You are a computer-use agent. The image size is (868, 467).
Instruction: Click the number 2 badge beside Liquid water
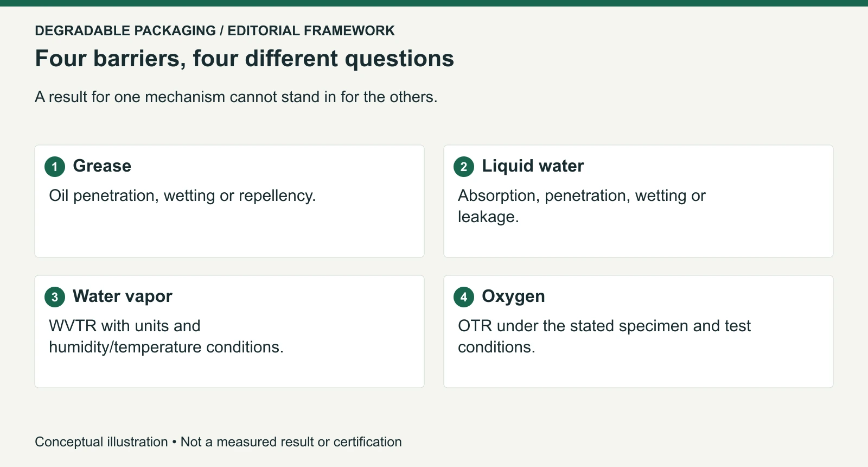click(464, 167)
